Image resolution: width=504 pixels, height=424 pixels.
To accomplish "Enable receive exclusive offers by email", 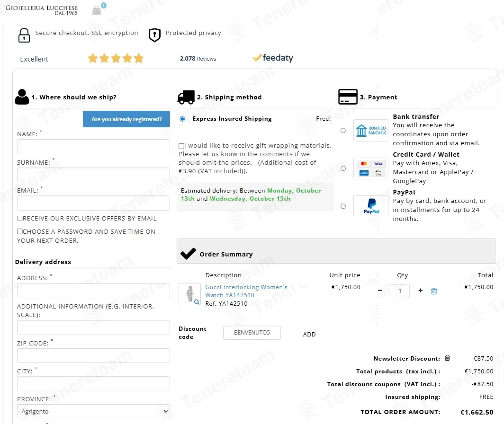I will (x=19, y=219).
